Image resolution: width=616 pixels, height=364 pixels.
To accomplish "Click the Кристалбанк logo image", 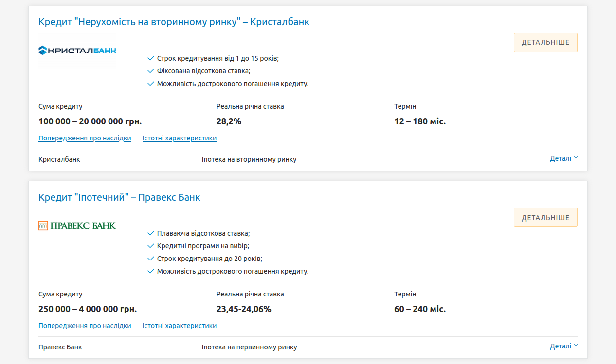I will click(77, 50).
